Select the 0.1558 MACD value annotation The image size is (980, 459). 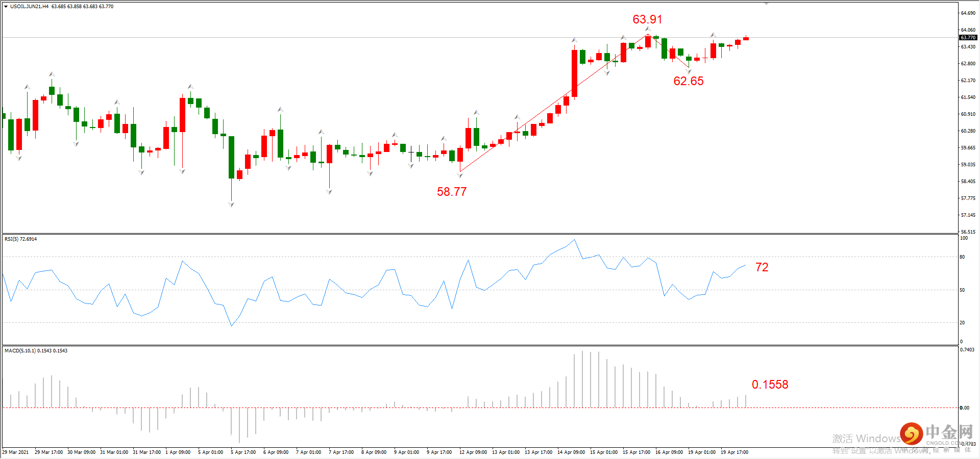pyautogui.click(x=770, y=385)
